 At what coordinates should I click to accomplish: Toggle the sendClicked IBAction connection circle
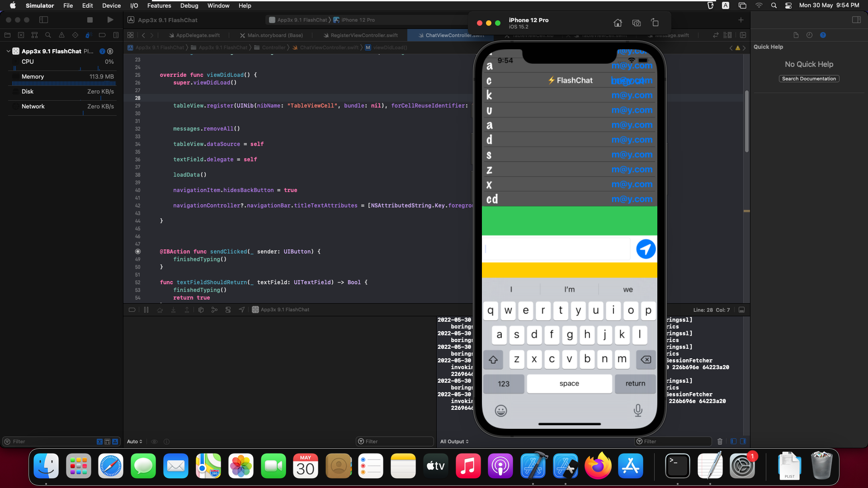(x=138, y=252)
